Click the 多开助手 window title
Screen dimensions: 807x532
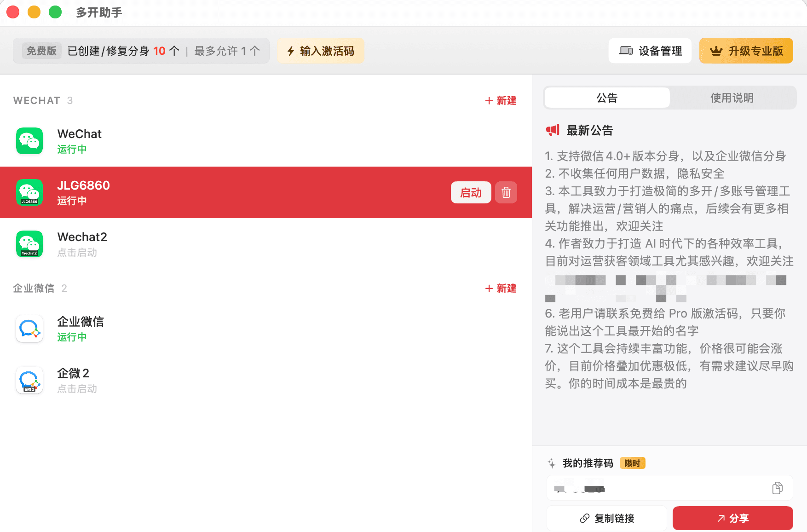tap(99, 12)
